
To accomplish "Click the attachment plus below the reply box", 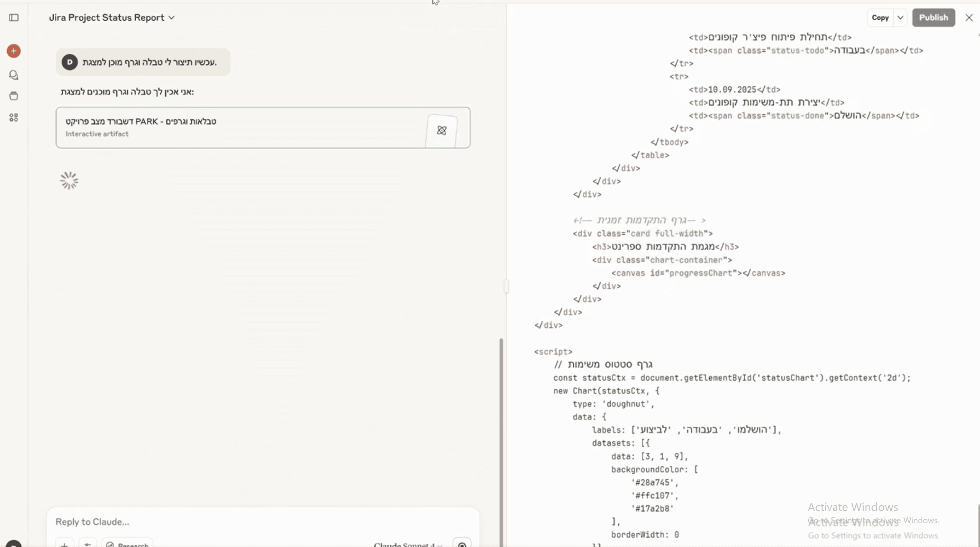I will click(64, 544).
